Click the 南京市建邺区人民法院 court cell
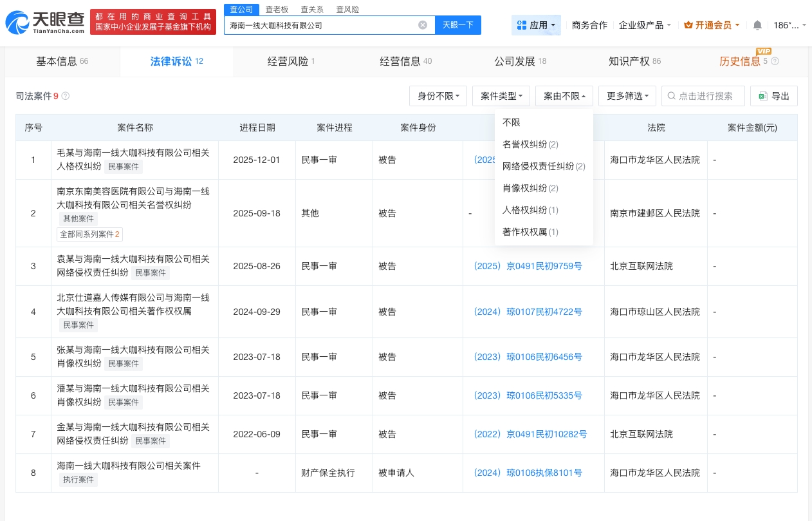 pyautogui.click(x=655, y=213)
